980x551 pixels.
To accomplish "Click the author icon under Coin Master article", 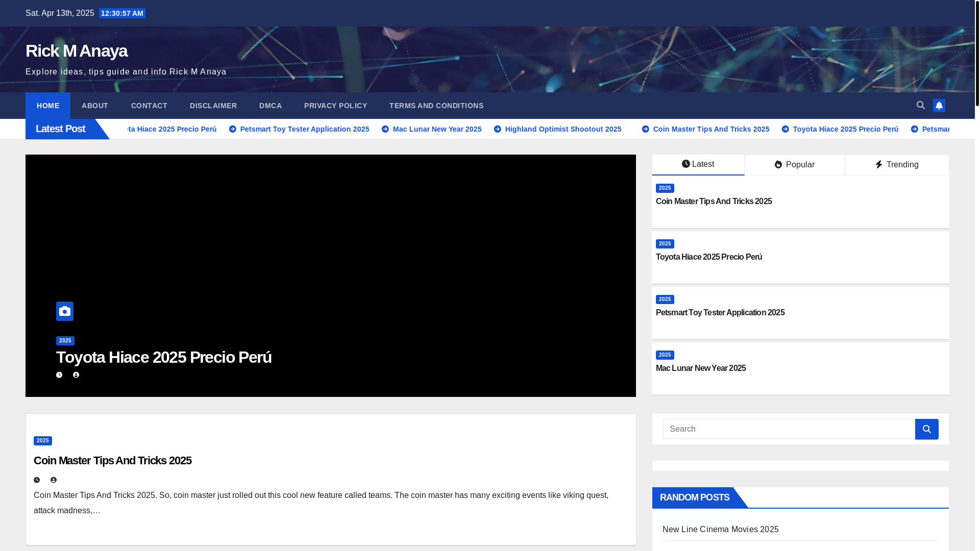I will (x=54, y=480).
